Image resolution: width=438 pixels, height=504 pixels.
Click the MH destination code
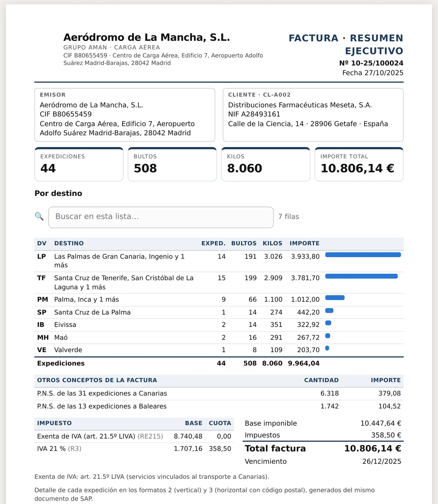pos(43,338)
